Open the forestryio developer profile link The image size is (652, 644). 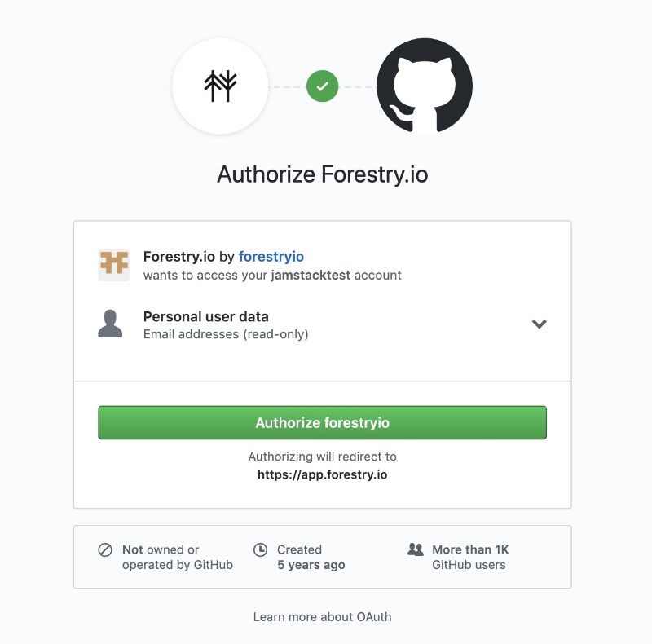tap(271, 256)
